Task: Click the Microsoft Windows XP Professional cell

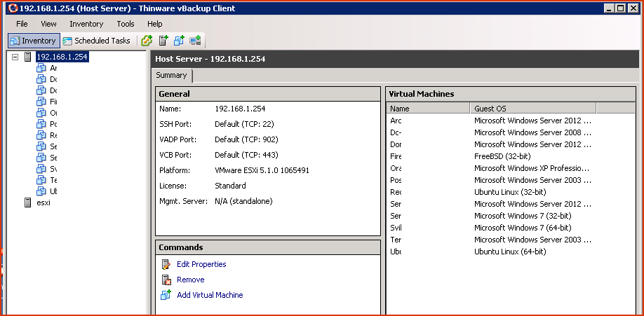Action: tap(532, 168)
